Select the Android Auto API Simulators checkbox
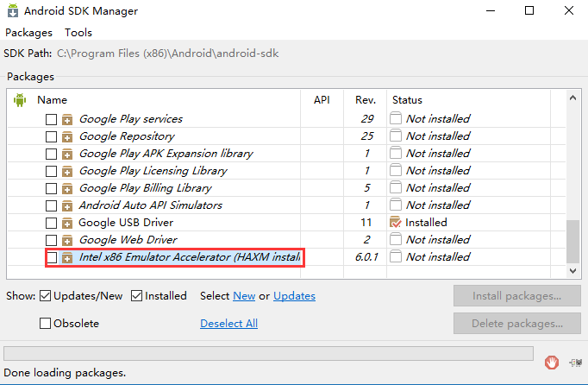This screenshot has height=385, width=588. pyautogui.click(x=51, y=205)
